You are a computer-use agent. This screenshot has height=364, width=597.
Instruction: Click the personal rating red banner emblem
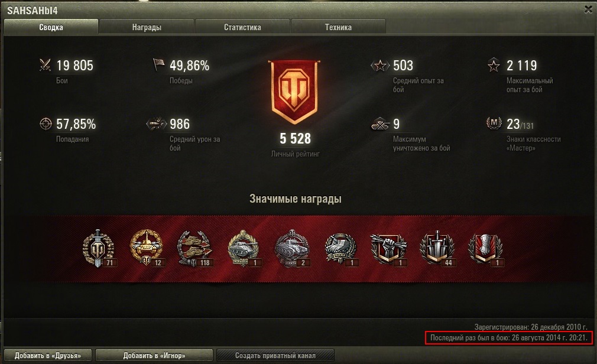294,92
